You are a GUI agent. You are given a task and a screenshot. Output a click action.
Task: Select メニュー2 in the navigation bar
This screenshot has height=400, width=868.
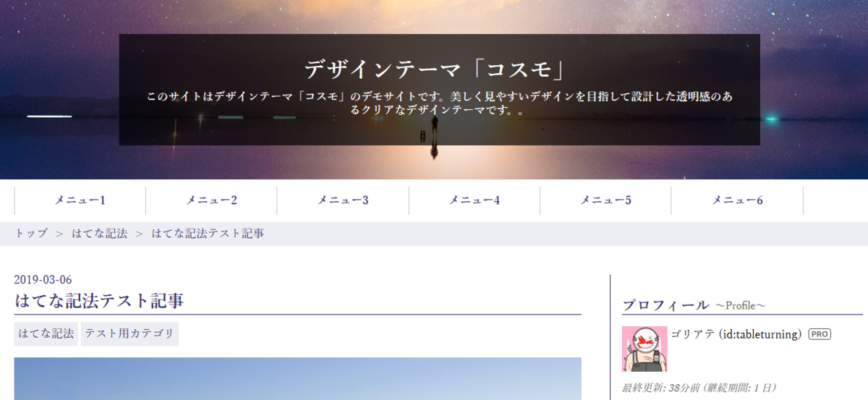pos(211,200)
